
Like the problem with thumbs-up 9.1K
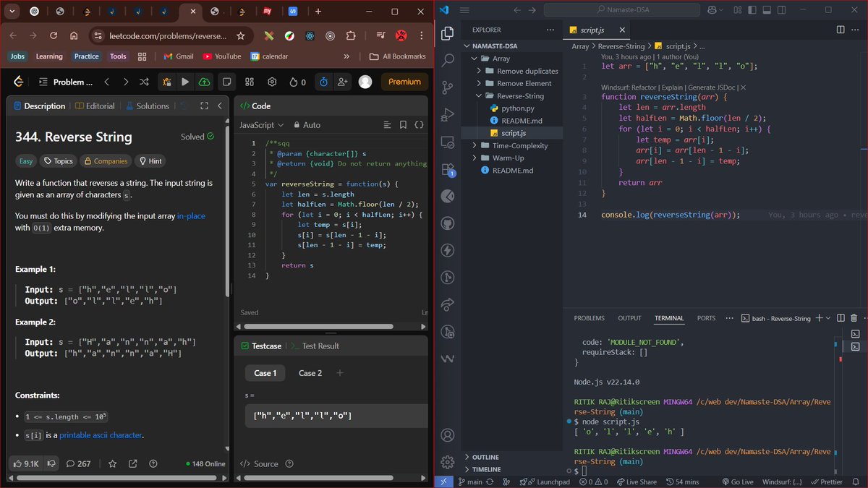(25, 463)
